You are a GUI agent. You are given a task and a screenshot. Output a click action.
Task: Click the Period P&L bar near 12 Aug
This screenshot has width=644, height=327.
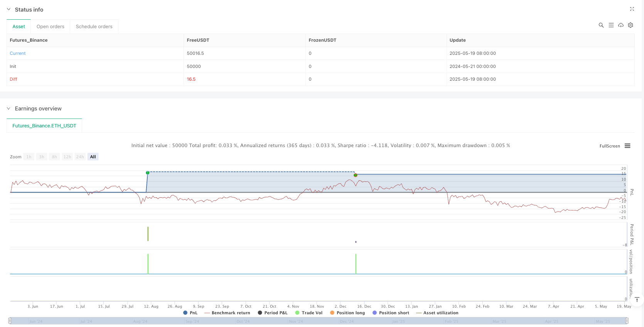[x=148, y=234]
